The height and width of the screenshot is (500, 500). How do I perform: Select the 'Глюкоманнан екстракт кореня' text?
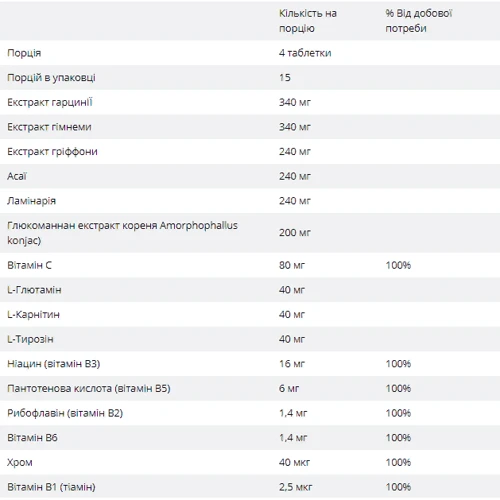(82, 226)
